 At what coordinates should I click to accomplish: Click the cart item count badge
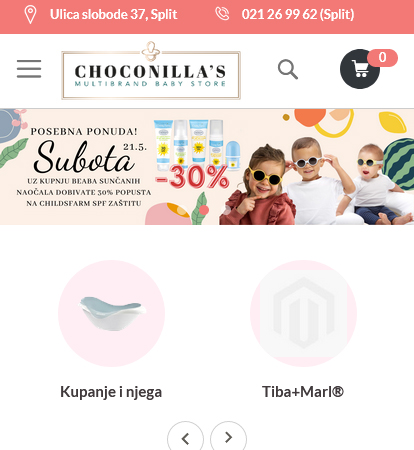pos(382,58)
